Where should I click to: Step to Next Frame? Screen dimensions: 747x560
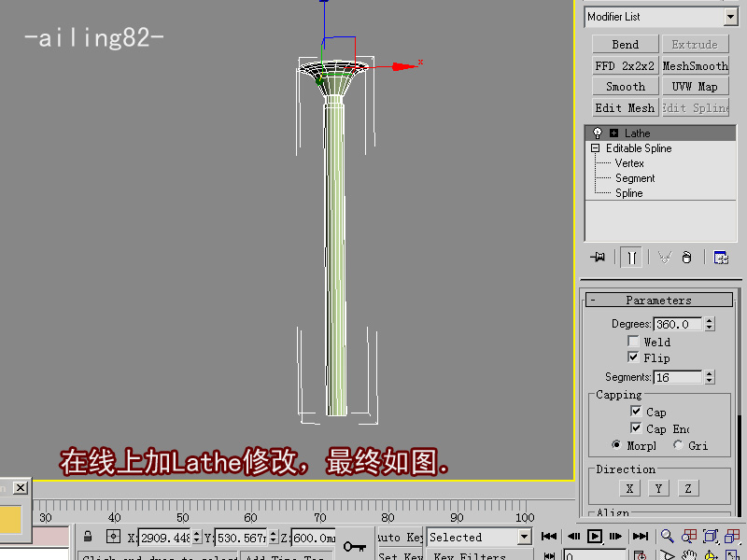tap(615, 537)
